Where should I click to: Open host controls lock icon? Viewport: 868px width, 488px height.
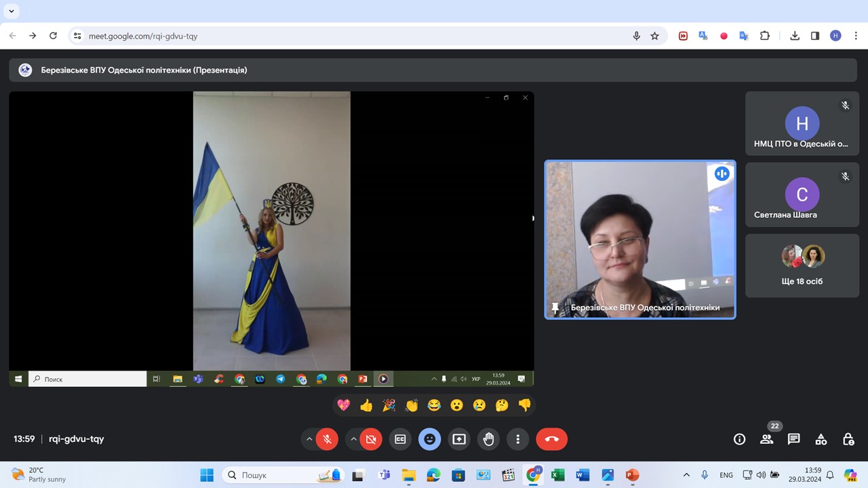pyautogui.click(x=848, y=439)
